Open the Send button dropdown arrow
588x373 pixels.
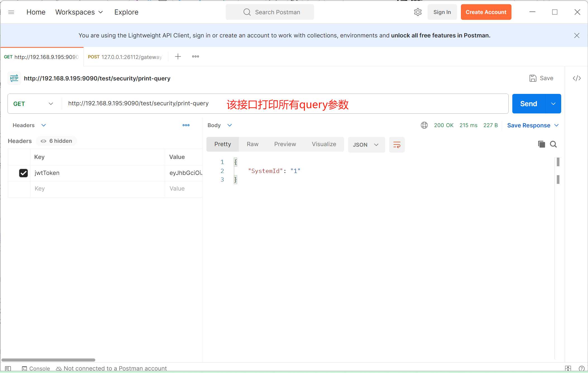click(553, 104)
